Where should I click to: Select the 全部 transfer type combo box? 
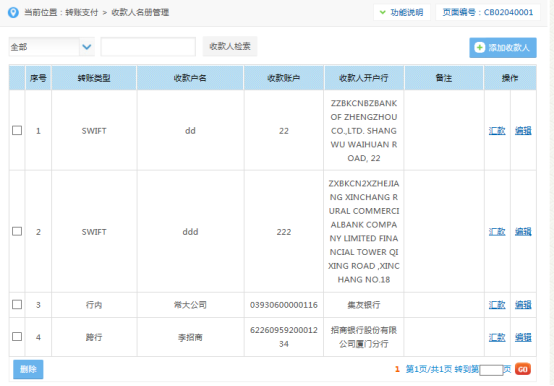pos(52,47)
